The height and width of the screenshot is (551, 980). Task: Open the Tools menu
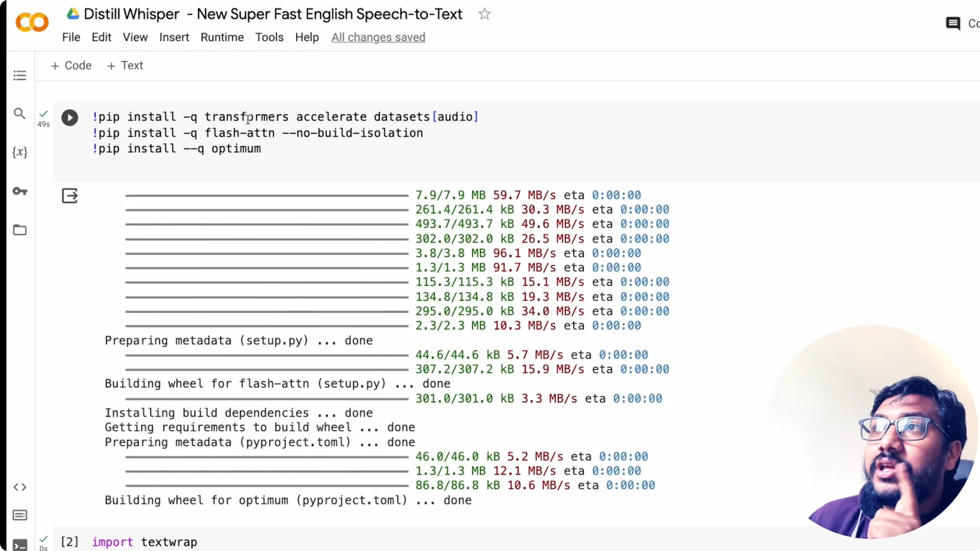[269, 37]
